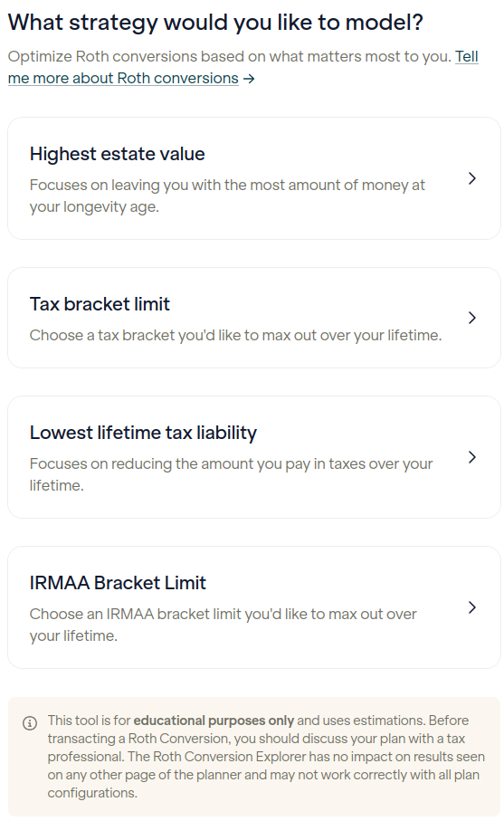Choose the Lowest lifetime tax liability card
Viewport: 504px width, 821px height.
click(254, 457)
